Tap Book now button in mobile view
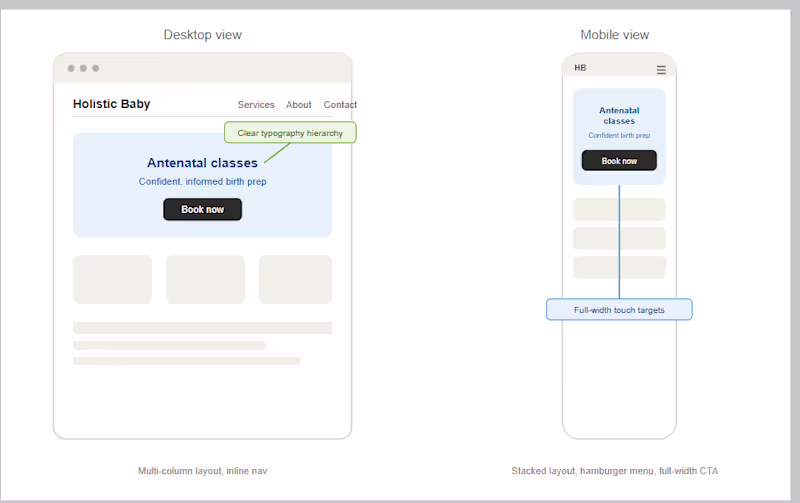Screen dimensions: 800x503 (x=619, y=161)
